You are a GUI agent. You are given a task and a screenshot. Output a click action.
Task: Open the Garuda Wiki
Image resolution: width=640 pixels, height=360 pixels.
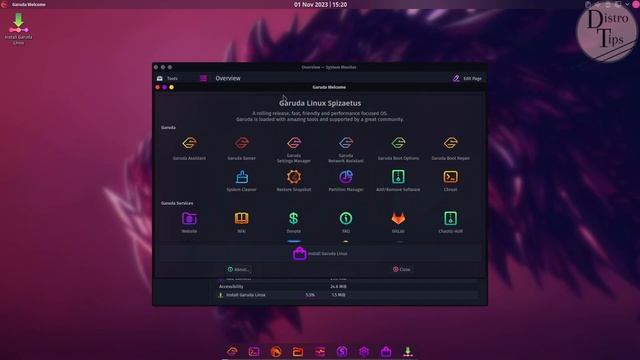[x=242, y=222]
